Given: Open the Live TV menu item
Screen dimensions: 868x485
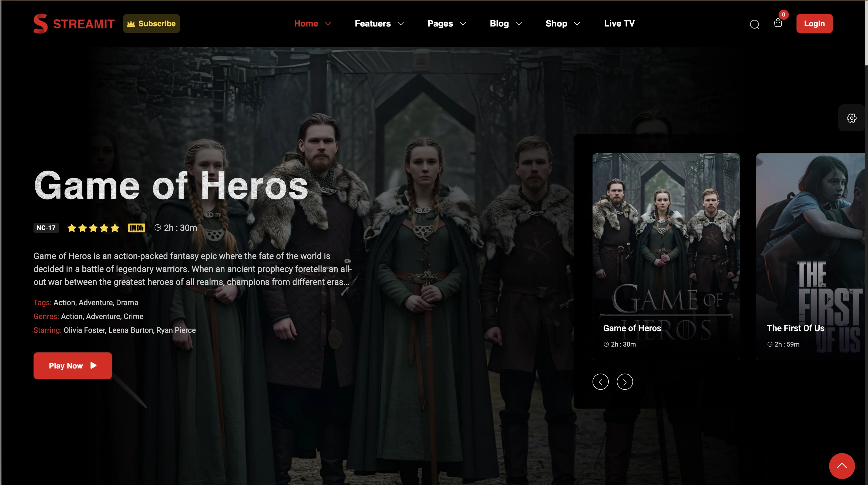Looking at the screenshot, I should pyautogui.click(x=619, y=24).
